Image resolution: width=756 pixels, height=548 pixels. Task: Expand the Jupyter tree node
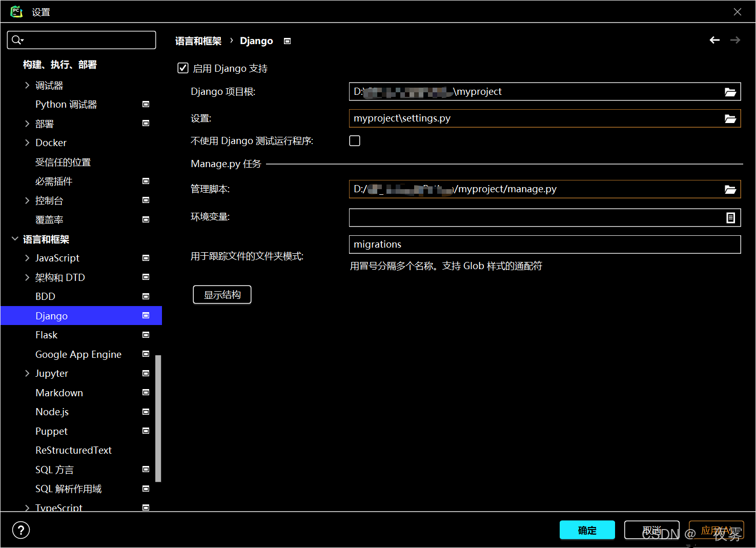(27, 373)
